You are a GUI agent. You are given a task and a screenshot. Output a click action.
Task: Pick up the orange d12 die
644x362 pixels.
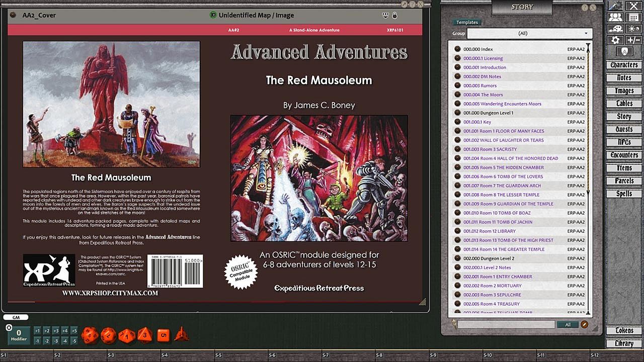[108, 335]
